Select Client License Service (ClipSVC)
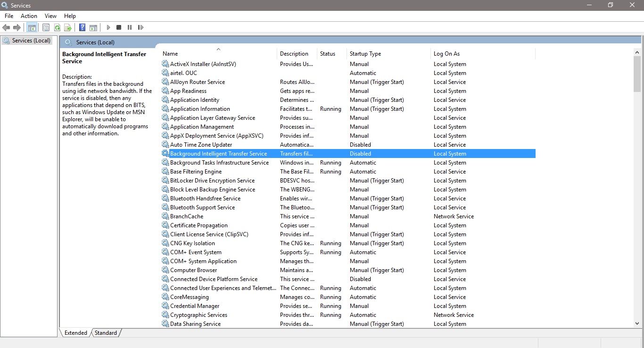 tap(209, 234)
